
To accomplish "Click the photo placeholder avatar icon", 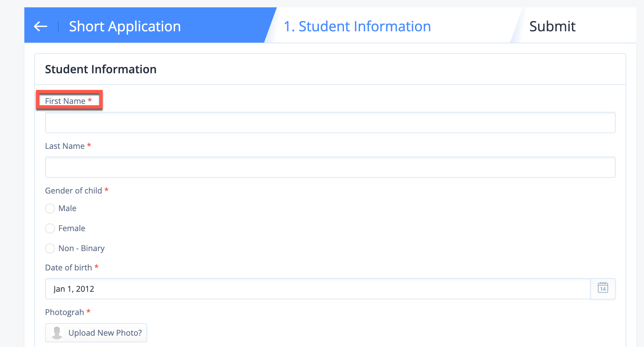I will coord(57,332).
